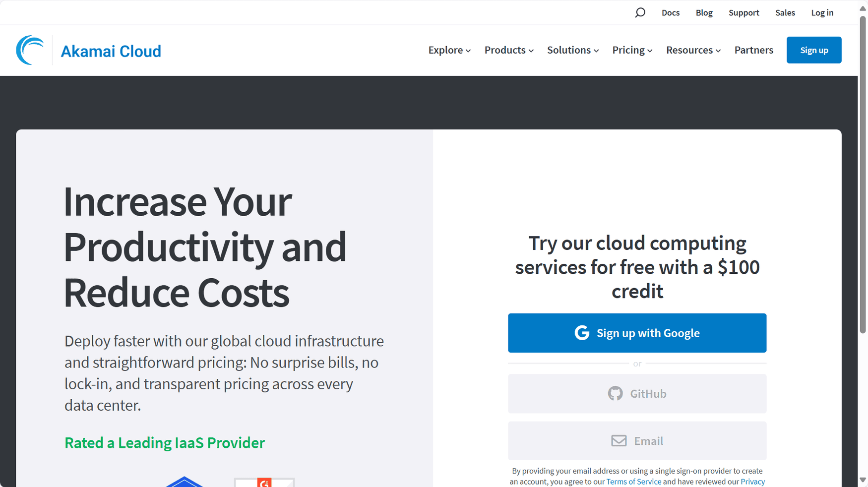
Task: Click Log in
Action: pos(822,12)
